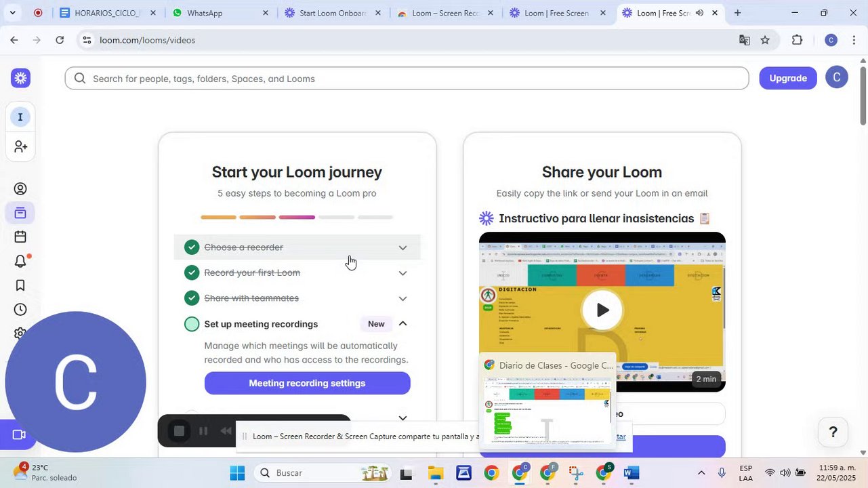Stop the Loom recording

179,431
